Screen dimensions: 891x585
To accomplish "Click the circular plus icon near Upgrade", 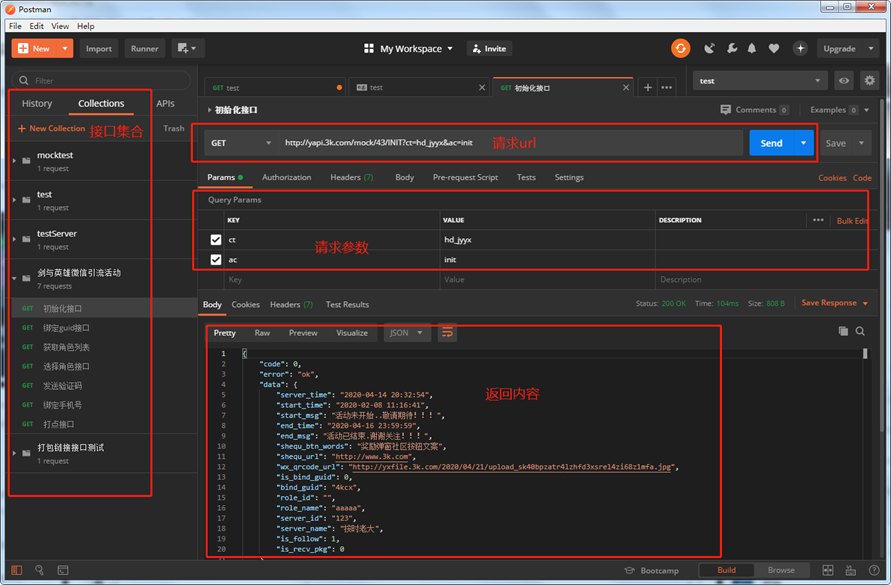I will (x=800, y=48).
